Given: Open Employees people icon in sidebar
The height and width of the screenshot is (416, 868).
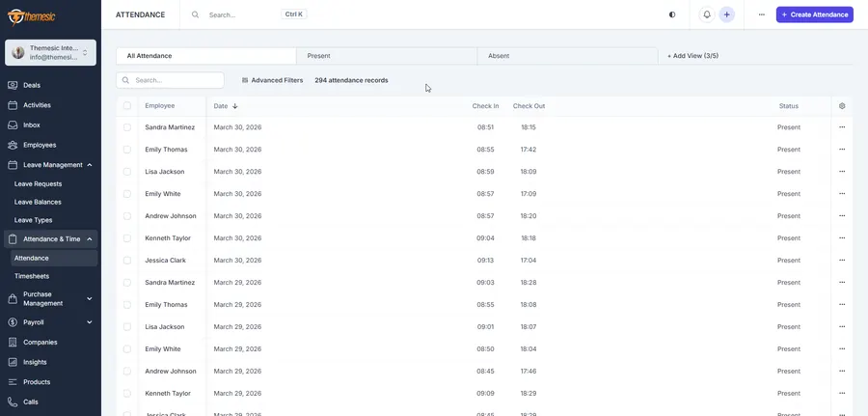Looking at the screenshot, I should click(13, 145).
